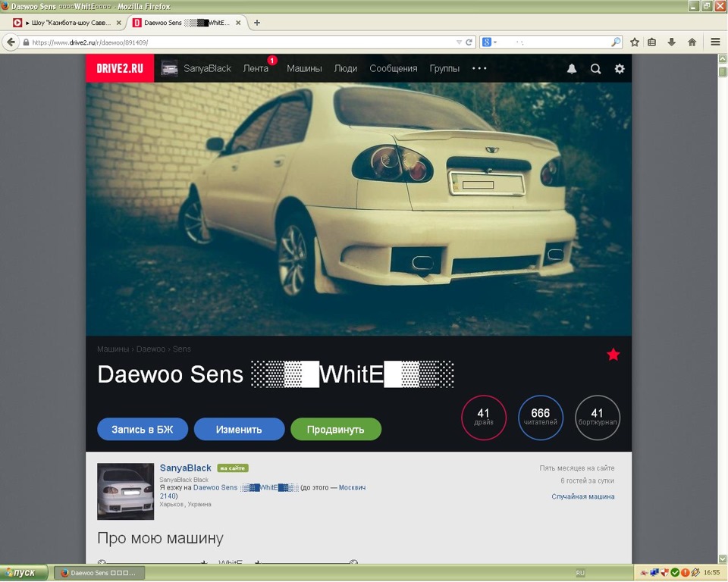Click the site search magnifier icon
Screen dimensions: 728x582
596,69
